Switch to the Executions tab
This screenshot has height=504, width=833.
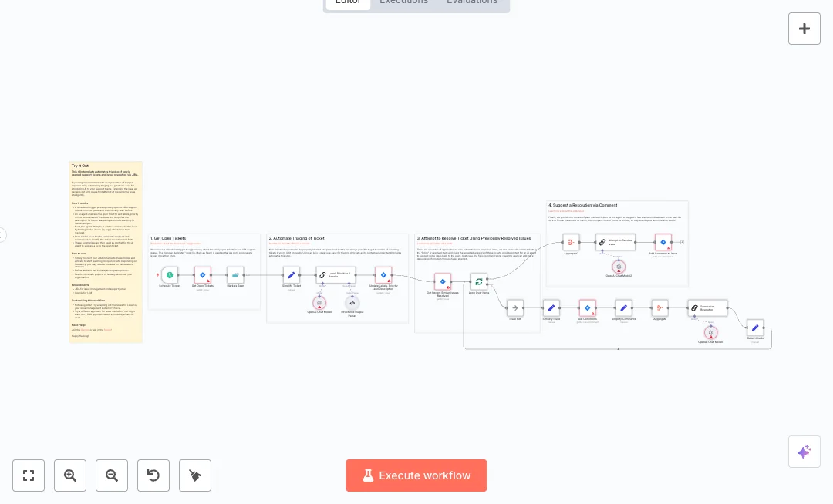pyautogui.click(x=403, y=2)
